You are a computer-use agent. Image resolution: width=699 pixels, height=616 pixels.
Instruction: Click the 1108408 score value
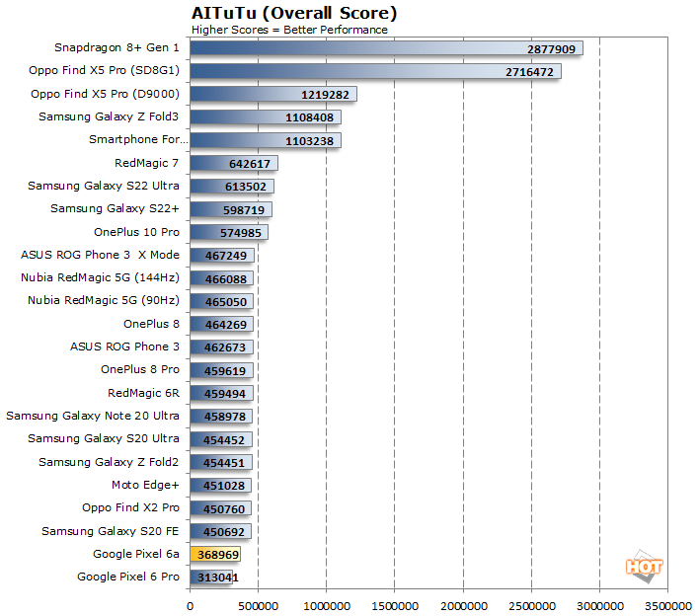pyautogui.click(x=309, y=117)
